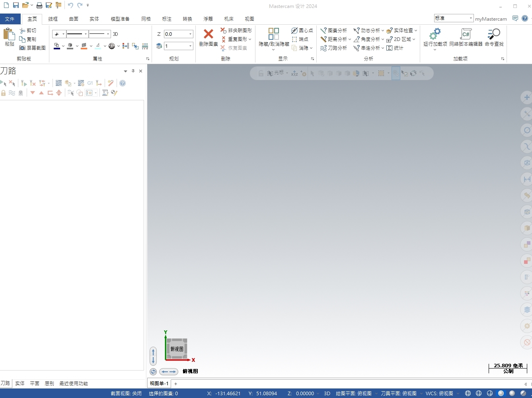Open the toolpath panel help icon

click(123, 83)
